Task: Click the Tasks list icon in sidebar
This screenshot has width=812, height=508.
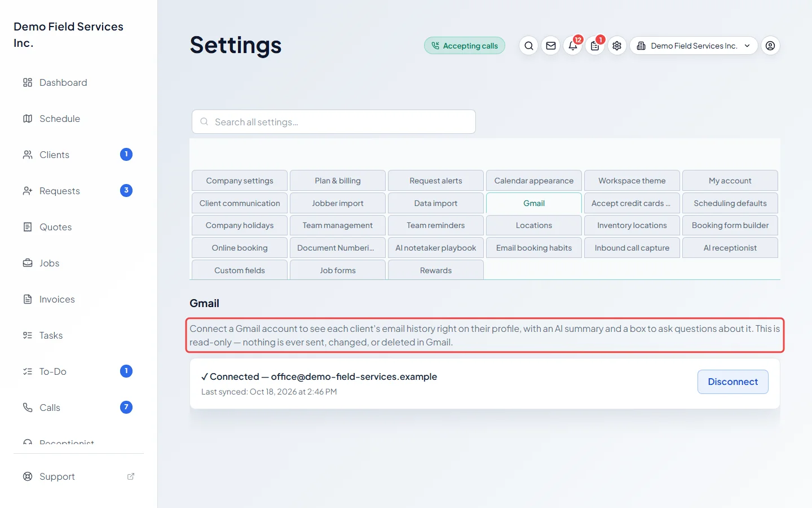Action: point(28,335)
